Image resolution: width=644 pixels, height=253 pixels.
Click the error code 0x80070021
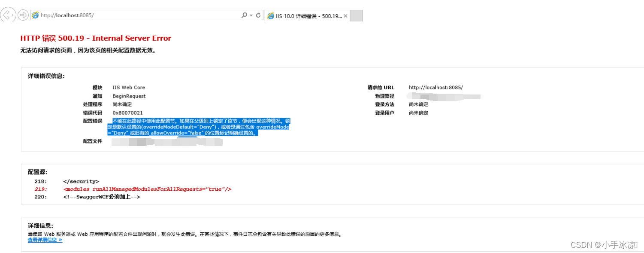pos(128,113)
